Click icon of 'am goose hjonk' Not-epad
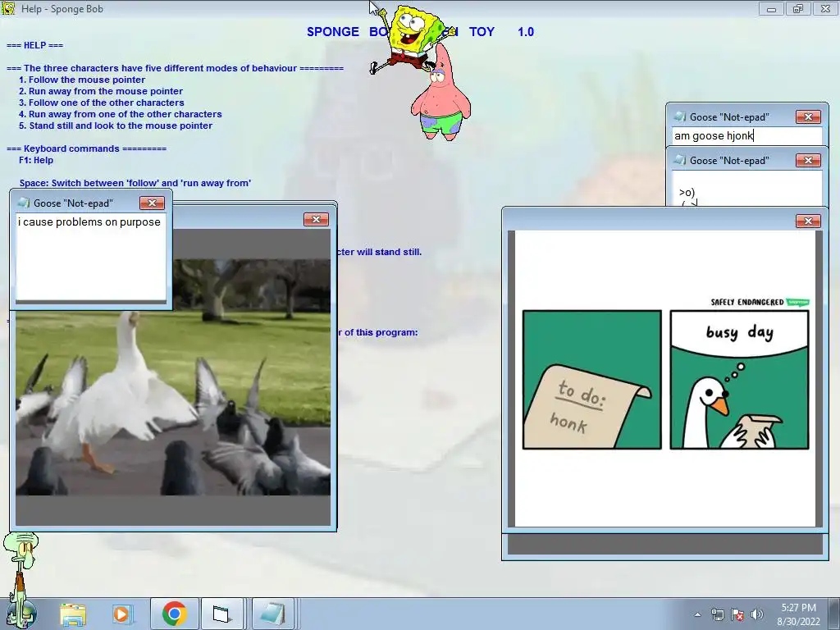The width and height of the screenshot is (840, 630). (680, 116)
